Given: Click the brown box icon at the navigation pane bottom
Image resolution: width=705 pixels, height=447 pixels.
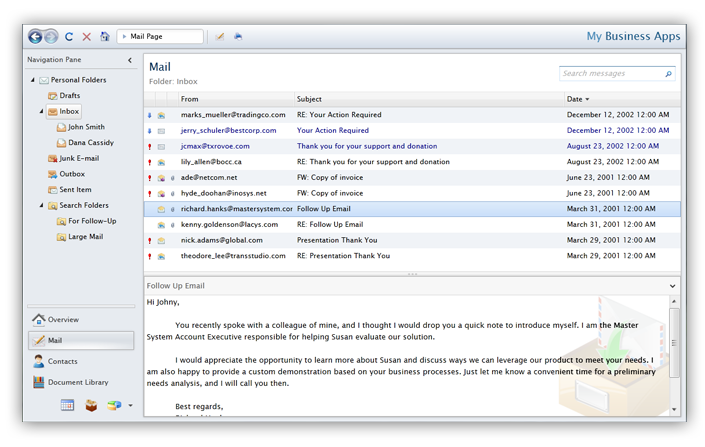Looking at the screenshot, I should [x=91, y=406].
